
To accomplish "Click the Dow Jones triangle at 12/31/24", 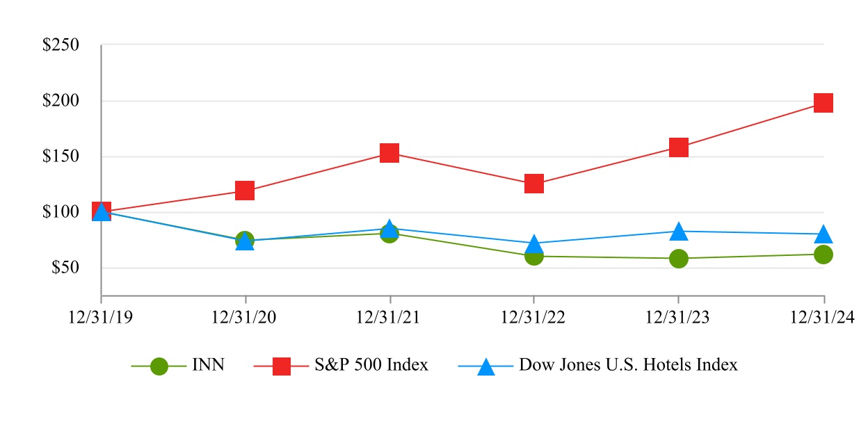I will (823, 234).
